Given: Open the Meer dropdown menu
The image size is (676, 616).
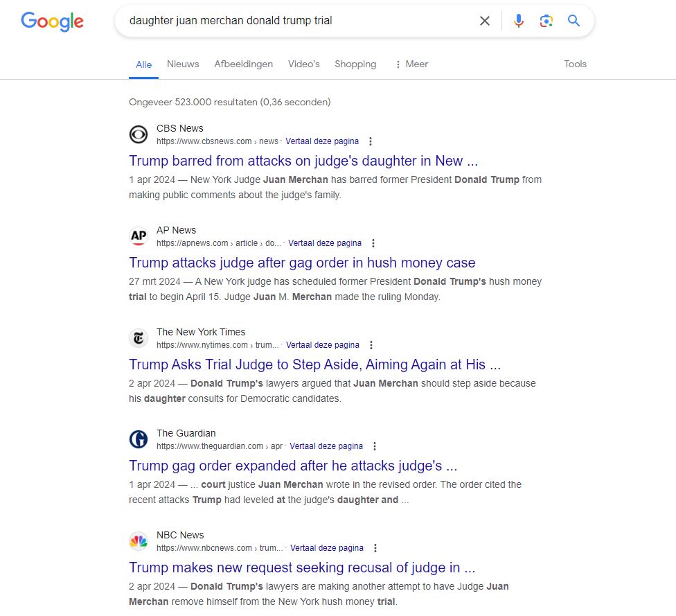Looking at the screenshot, I should point(411,64).
